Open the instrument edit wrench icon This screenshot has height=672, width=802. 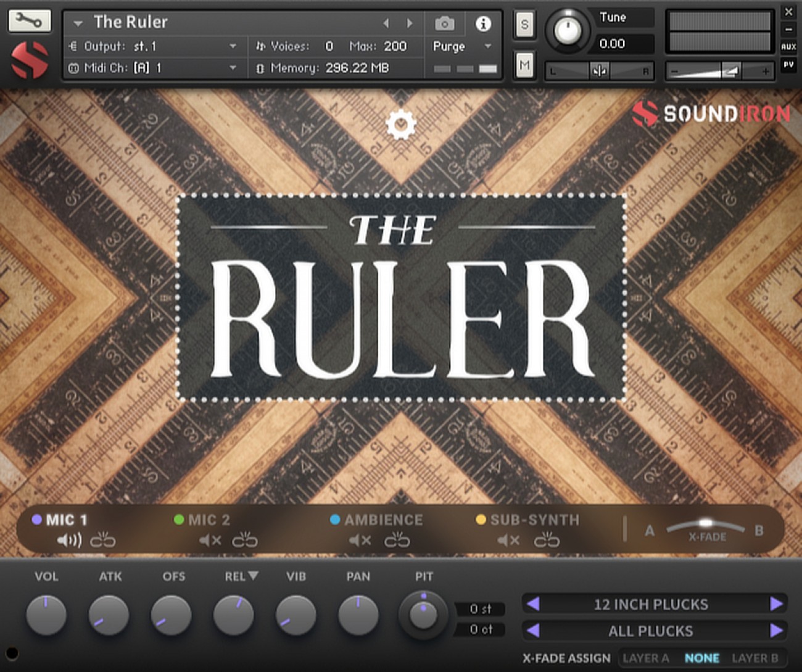[28, 20]
